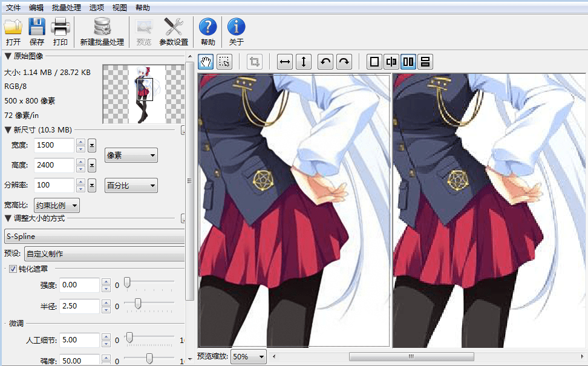This screenshot has width=588, height=366.
Task: Click the 打印 (Print) printer icon
Action: (x=60, y=27)
